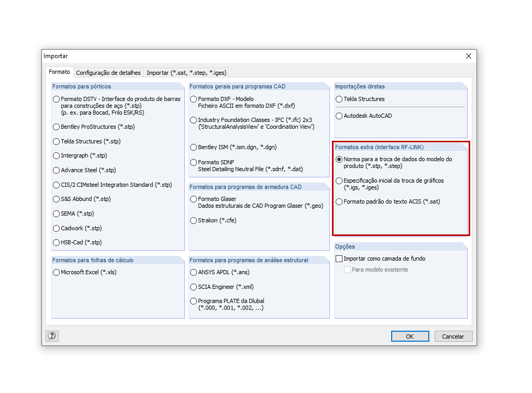532x393 pixels.
Task: Open the help via the question mark icon
Action: coord(51,336)
